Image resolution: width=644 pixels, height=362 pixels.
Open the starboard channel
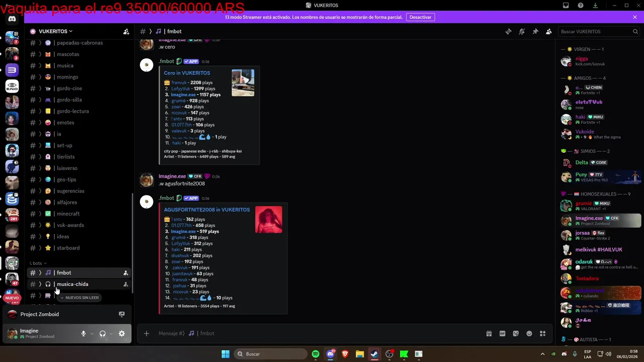click(79, 248)
